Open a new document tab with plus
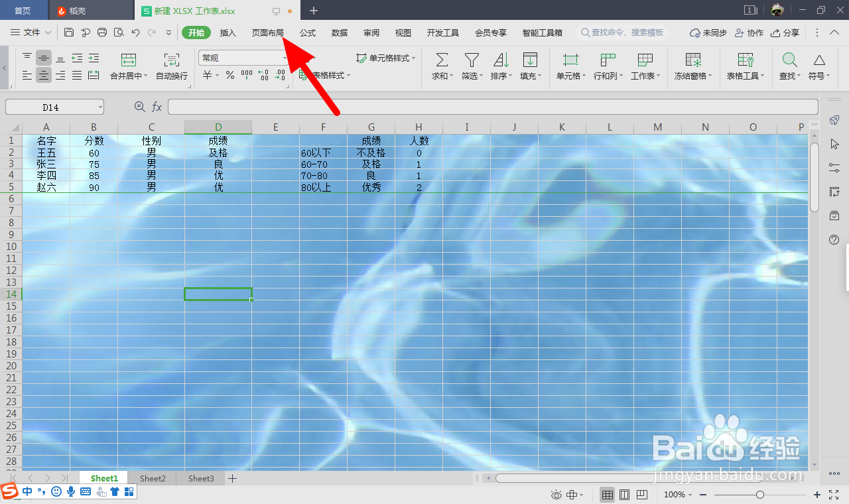 tap(314, 11)
